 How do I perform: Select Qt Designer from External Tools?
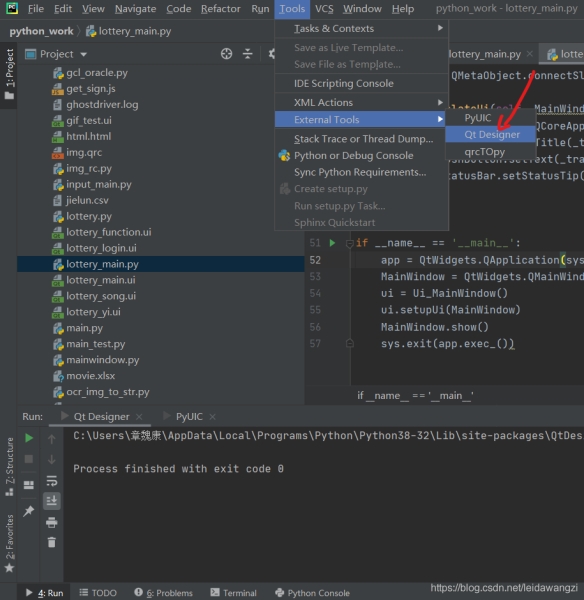point(492,135)
